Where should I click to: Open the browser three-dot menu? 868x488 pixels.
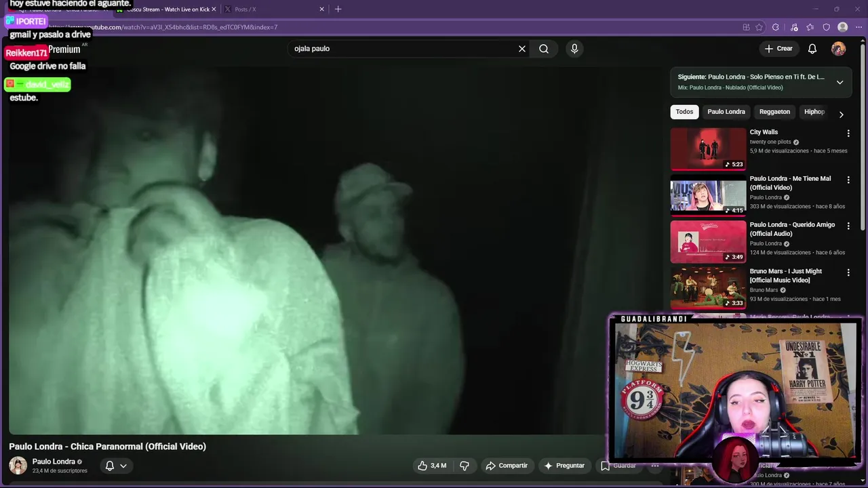pyautogui.click(x=859, y=27)
